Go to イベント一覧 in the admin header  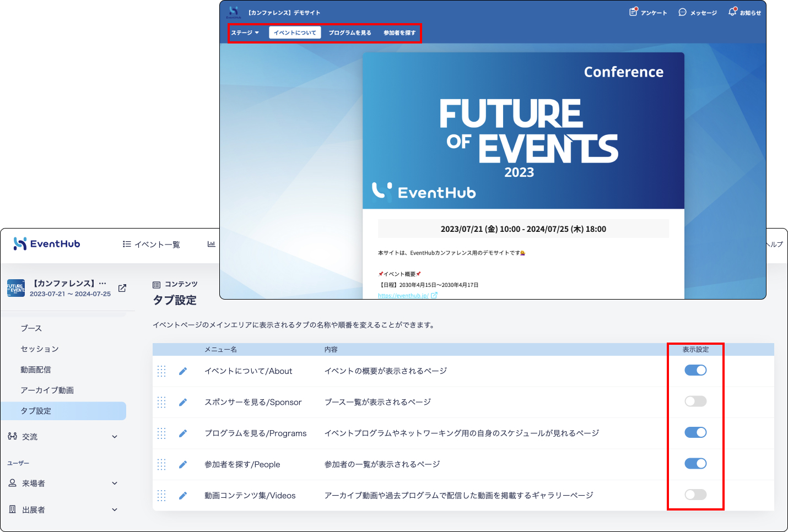click(157, 245)
